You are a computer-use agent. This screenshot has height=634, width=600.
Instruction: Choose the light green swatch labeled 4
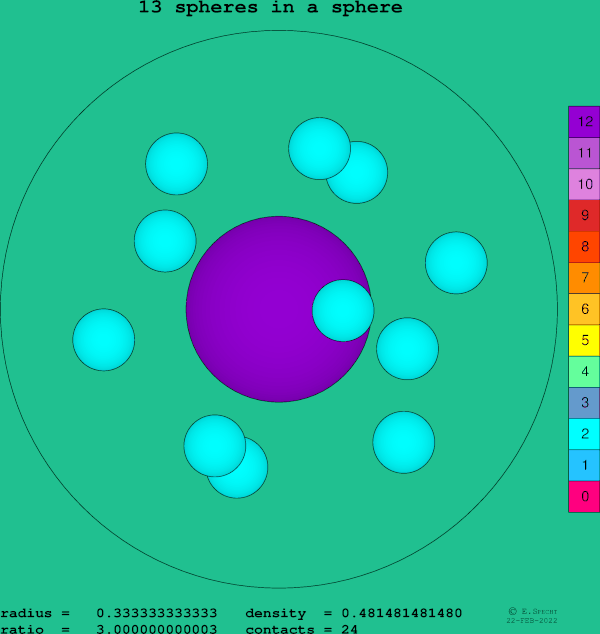tap(584, 372)
